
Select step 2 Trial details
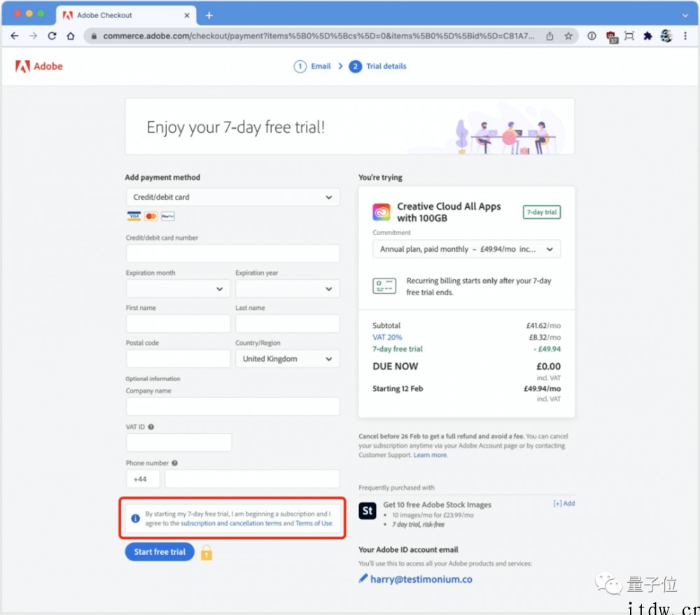click(x=378, y=66)
